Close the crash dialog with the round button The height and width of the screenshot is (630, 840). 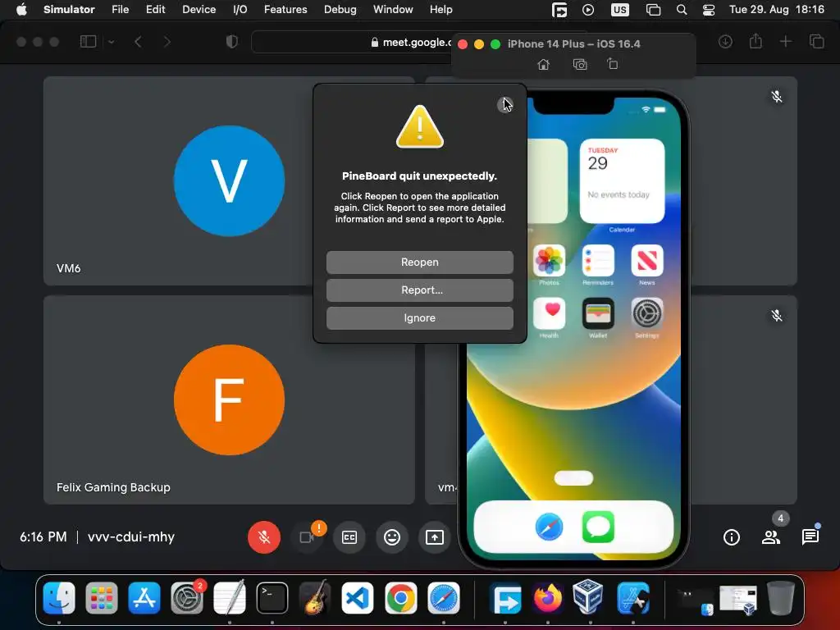click(504, 105)
